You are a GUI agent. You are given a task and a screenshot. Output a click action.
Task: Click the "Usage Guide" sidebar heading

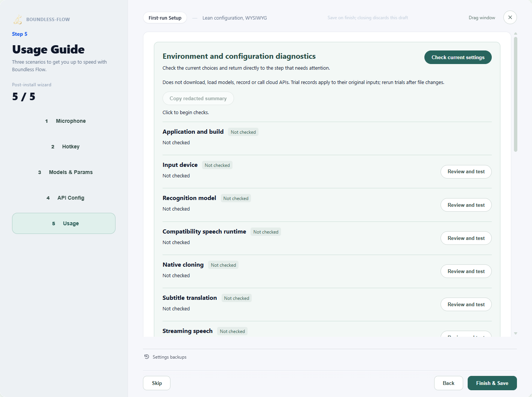coord(48,49)
